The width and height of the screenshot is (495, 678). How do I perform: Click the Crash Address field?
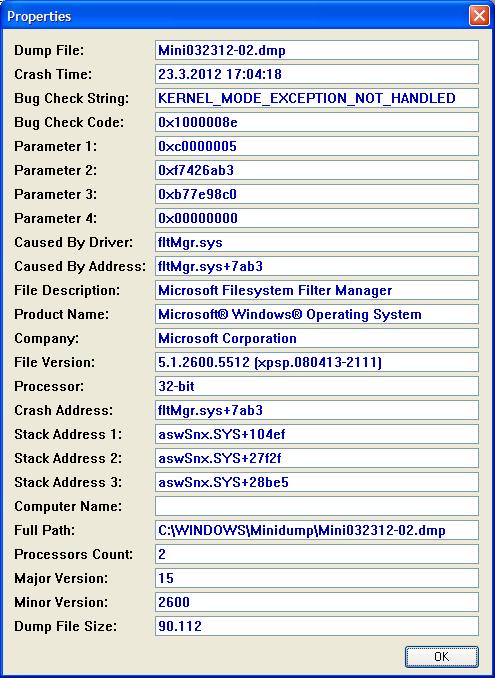tap(317, 410)
